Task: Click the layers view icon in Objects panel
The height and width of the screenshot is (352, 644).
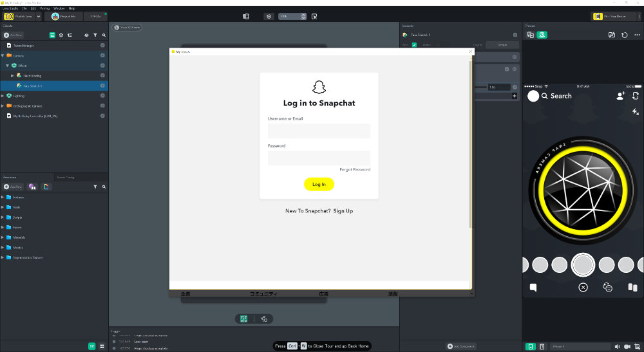Action: tap(61, 35)
